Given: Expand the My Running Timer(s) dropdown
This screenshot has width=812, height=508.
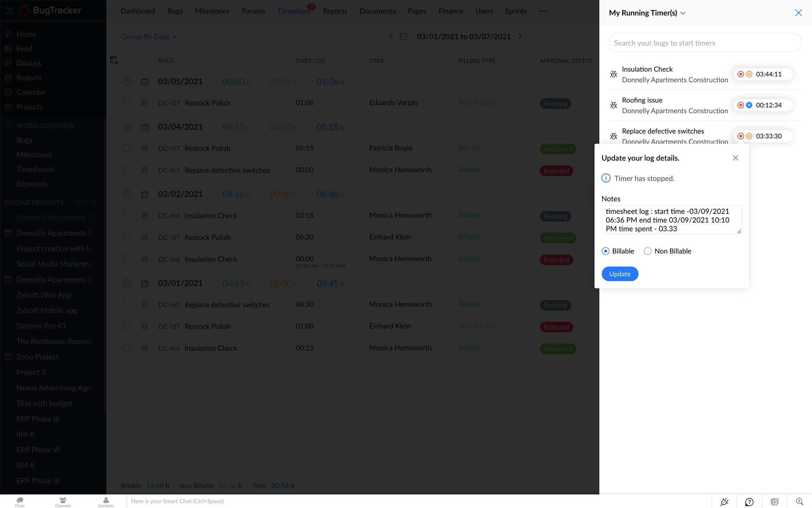Looking at the screenshot, I should point(683,13).
